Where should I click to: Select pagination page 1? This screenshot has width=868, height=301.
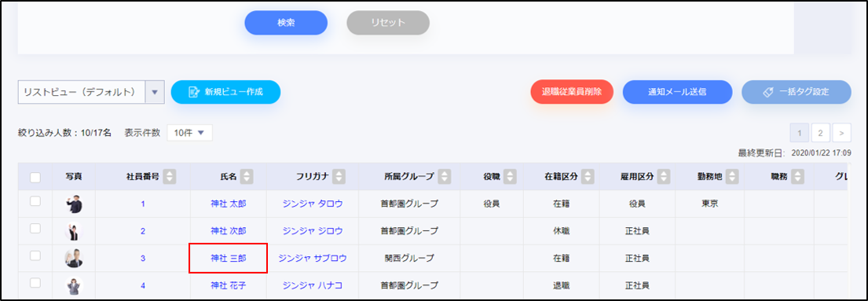tap(800, 133)
